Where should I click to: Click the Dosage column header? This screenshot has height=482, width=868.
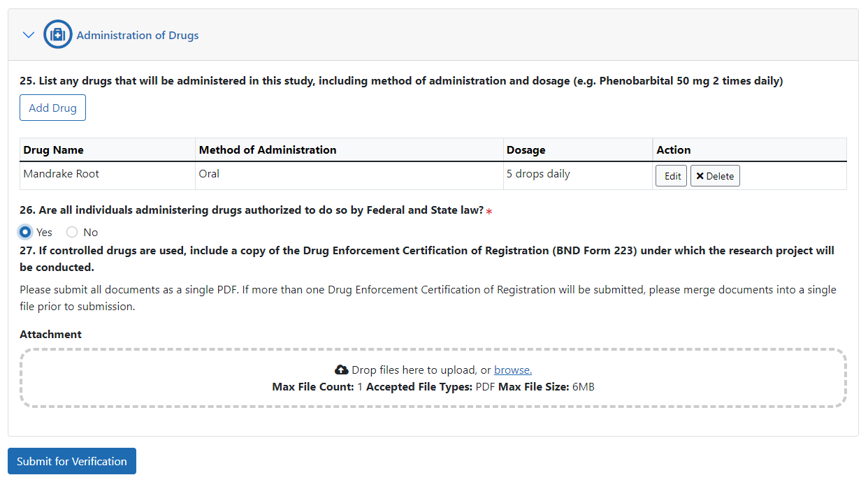[526, 150]
